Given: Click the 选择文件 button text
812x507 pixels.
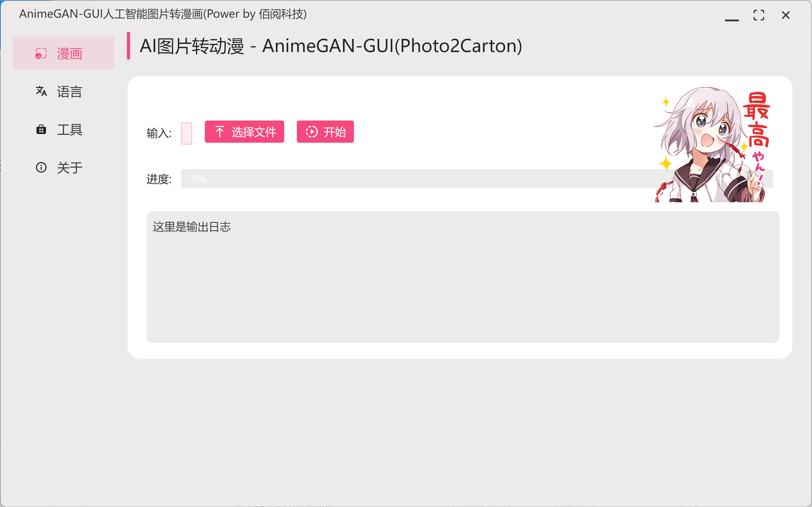Looking at the screenshot, I should pos(254,132).
